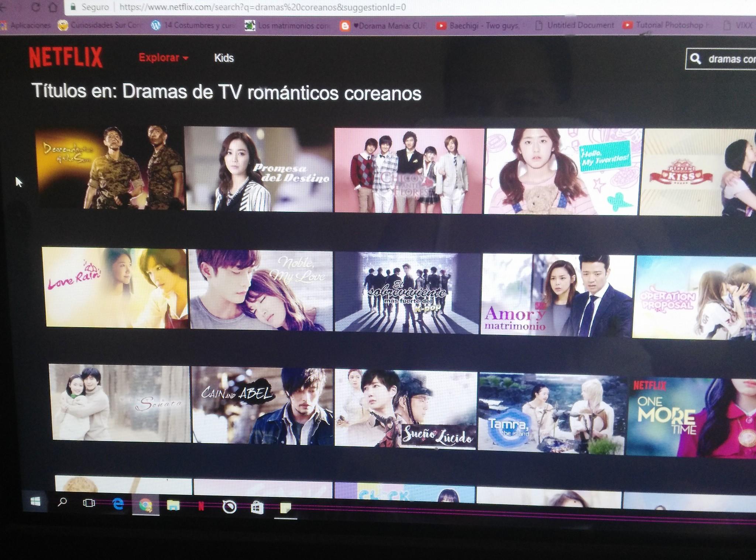Open the Explorar dropdown menu
Screen dimensions: 756x560
[x=164, y=58]
